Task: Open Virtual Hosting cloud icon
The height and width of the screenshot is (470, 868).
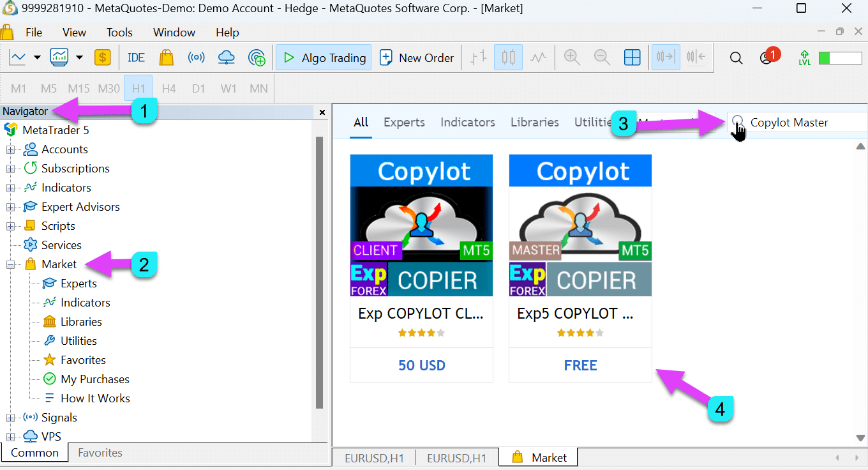Action: [226, 57]
